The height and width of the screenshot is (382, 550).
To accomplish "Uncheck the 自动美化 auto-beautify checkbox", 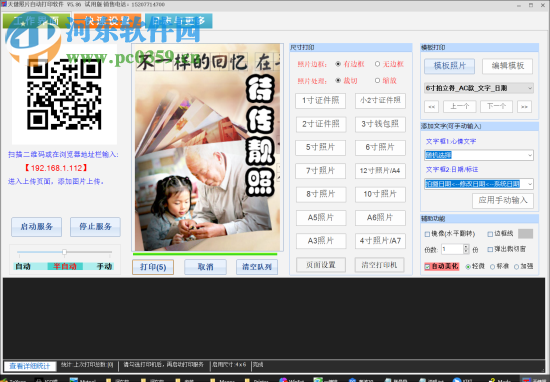I will [427, 267].
